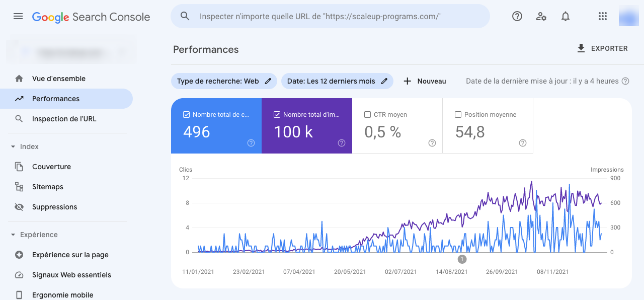Go to Vue d'ensemble
Image resolution: width=644 pixels, height=300 pixels.
(x=58, y=79)
